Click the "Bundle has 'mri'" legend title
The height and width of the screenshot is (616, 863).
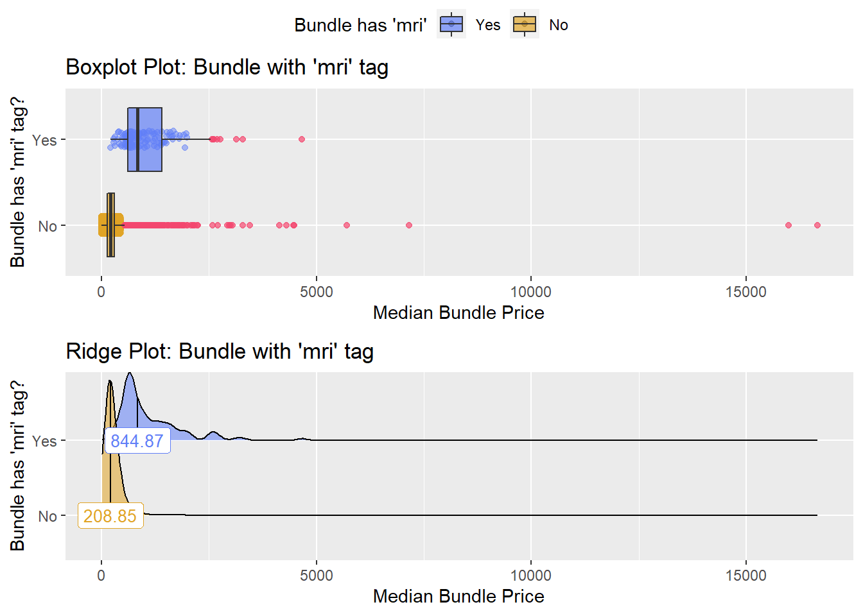click(x=360, y=25)
